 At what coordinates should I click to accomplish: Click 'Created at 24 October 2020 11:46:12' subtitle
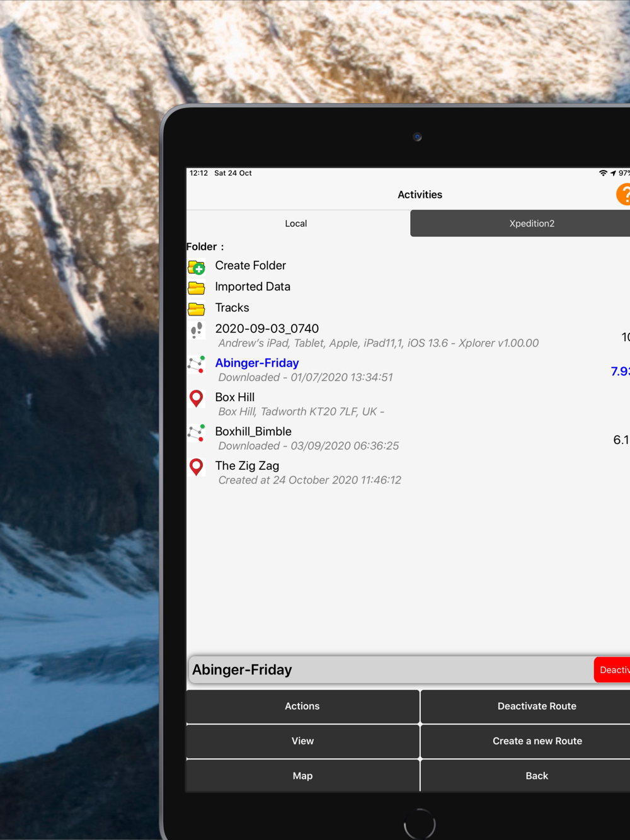[x=310, y=480]
